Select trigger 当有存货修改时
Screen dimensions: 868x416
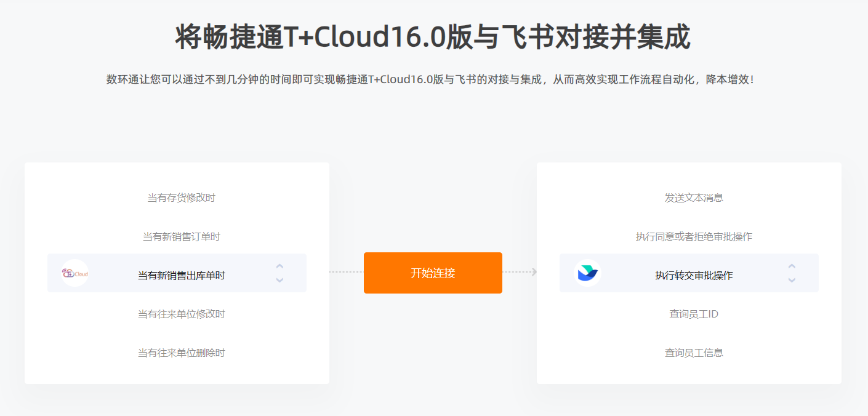[182, 198]
